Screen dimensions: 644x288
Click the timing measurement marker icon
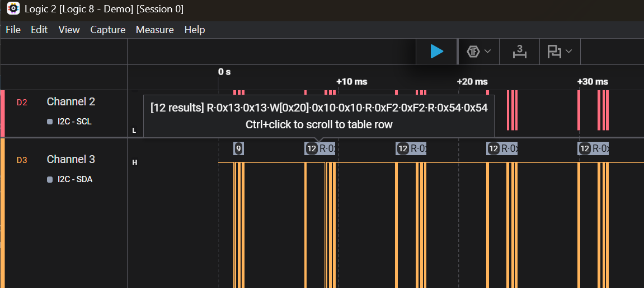click(x=520, y=52)
